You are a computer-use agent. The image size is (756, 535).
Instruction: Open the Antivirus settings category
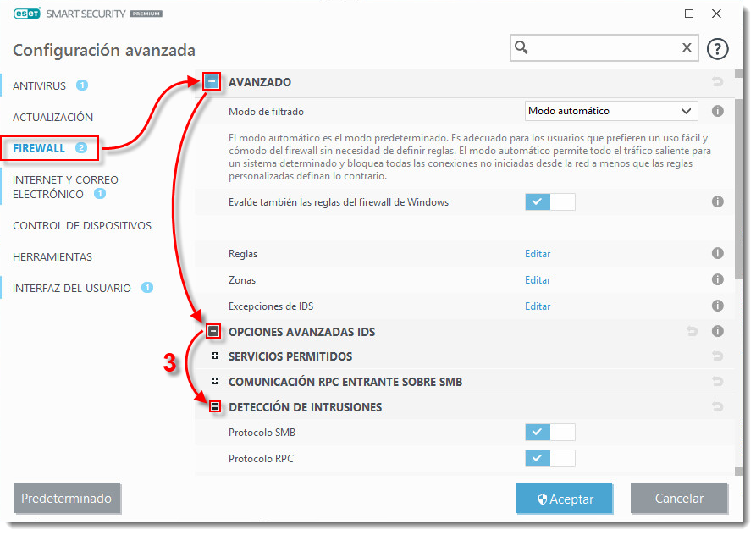[x=39, y=85]
